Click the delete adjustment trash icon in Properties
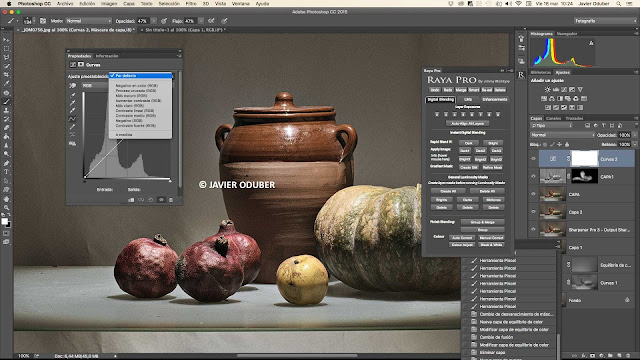 point(171,200)
